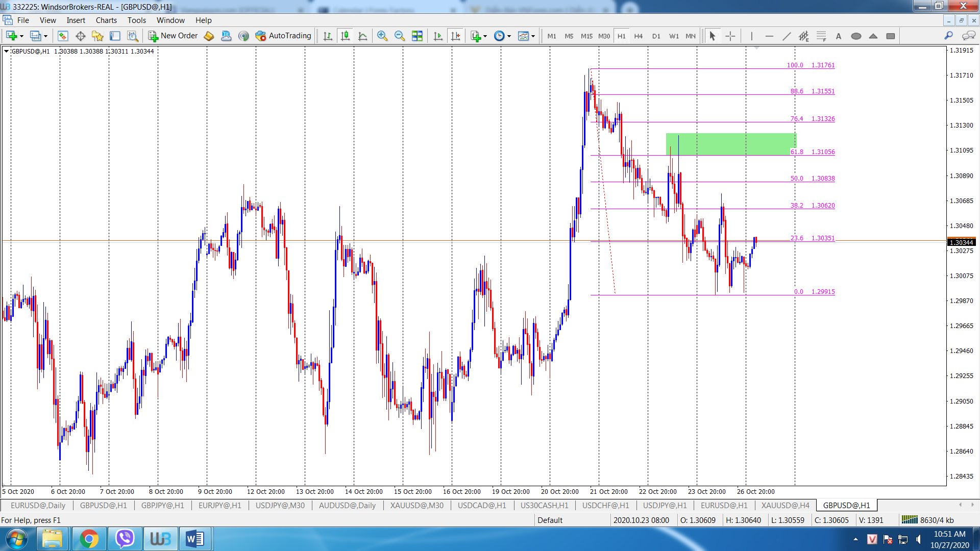980x551 pixels.
Task: Select the rectangle drawing tool
Action: 891,36
